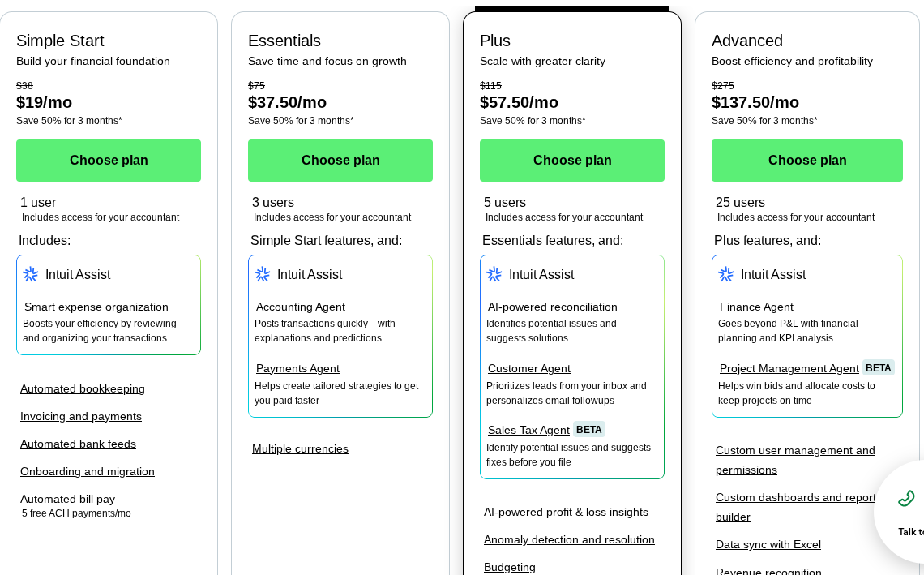Click the Intuit Assist sparkle icon in Advanced

point(725,274)
